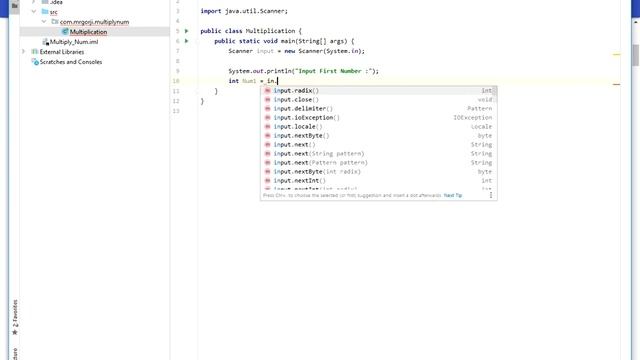The image size is (640, 360).
Task: Click the Scratches and Consoles icon
Action: pos(35,62)
